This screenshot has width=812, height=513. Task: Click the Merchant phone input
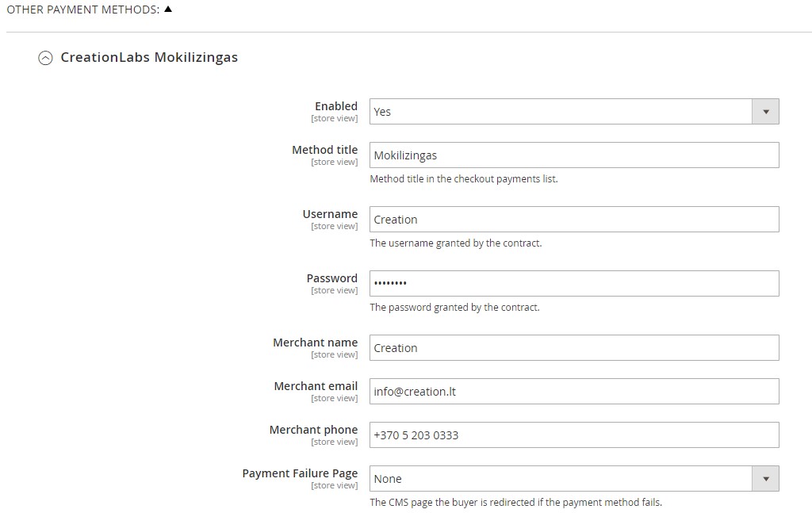coord(574,435)
